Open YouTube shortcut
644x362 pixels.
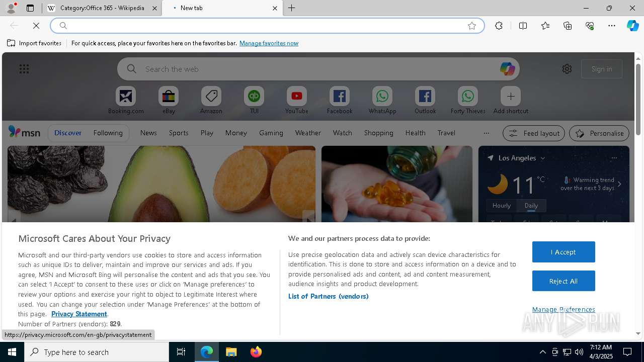point(297,101)
